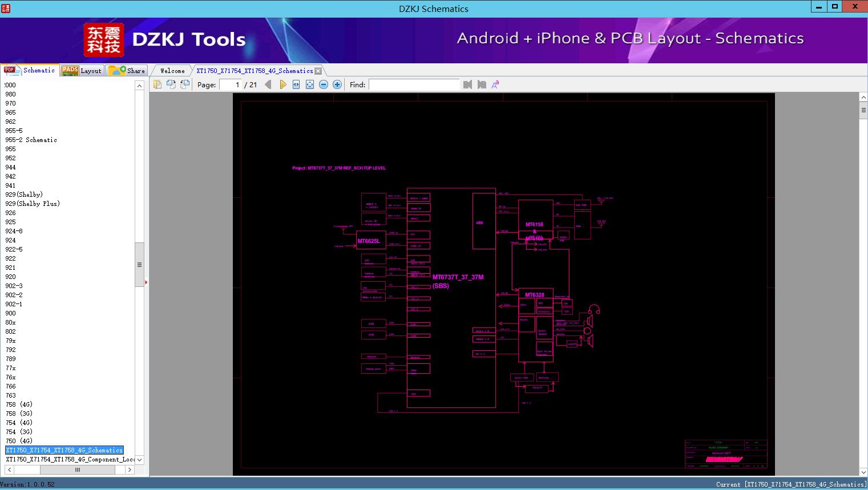Open the Share tab

pyautogui.click(x=127, y=71)
